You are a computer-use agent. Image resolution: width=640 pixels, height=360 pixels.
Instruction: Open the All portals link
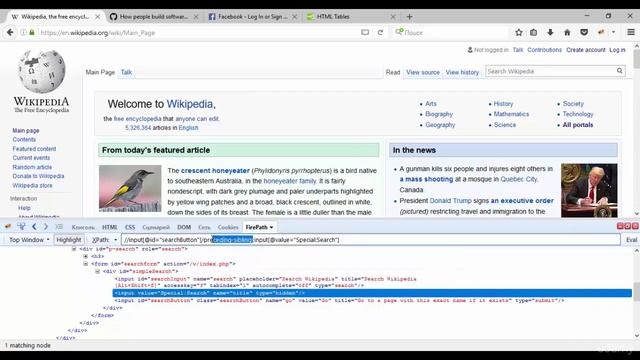click(x=578, y=125)
